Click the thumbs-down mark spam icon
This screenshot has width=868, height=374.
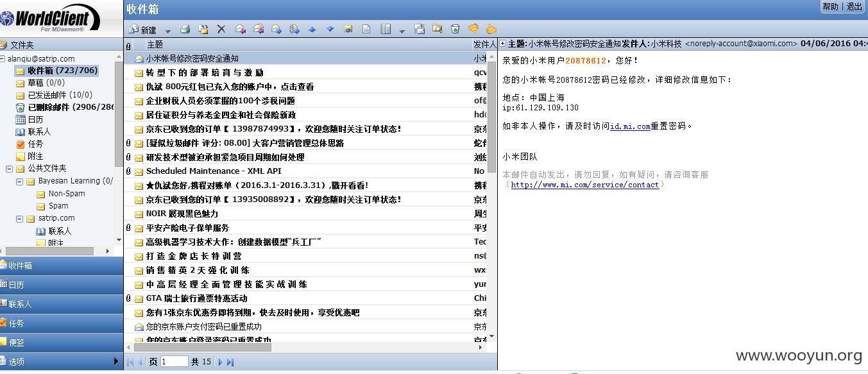(x=473, y=29)
